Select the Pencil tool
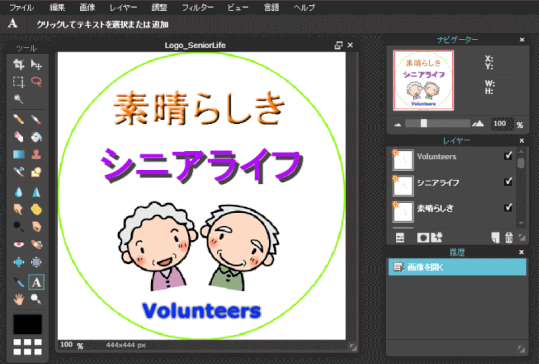Image resolution: width=539 pixels, height=364 pixels. coord(19,119)
